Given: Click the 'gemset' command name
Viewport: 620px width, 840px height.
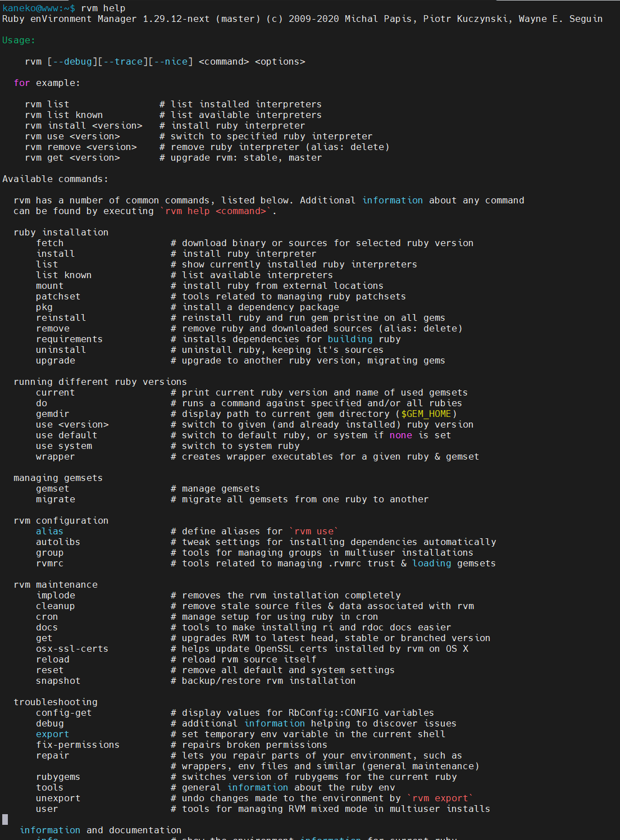Looking at the screenshot, I should click(x=53, y=489).
